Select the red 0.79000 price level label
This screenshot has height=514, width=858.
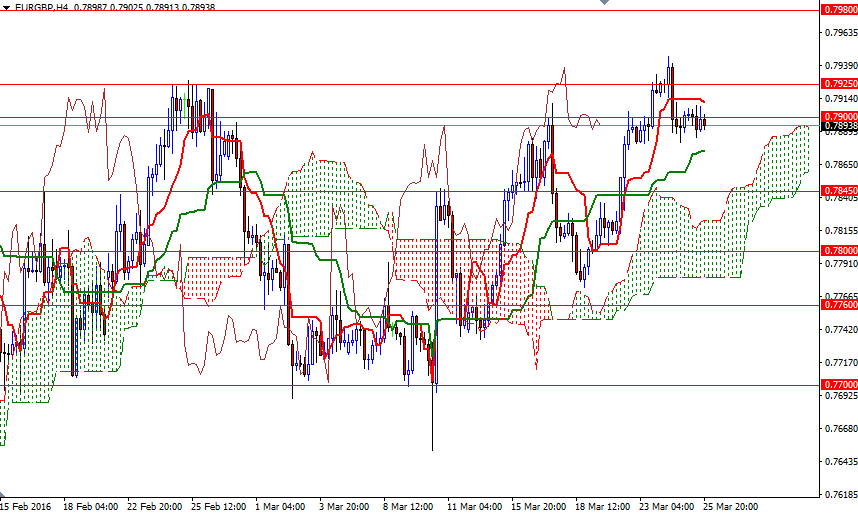point(840,117)
